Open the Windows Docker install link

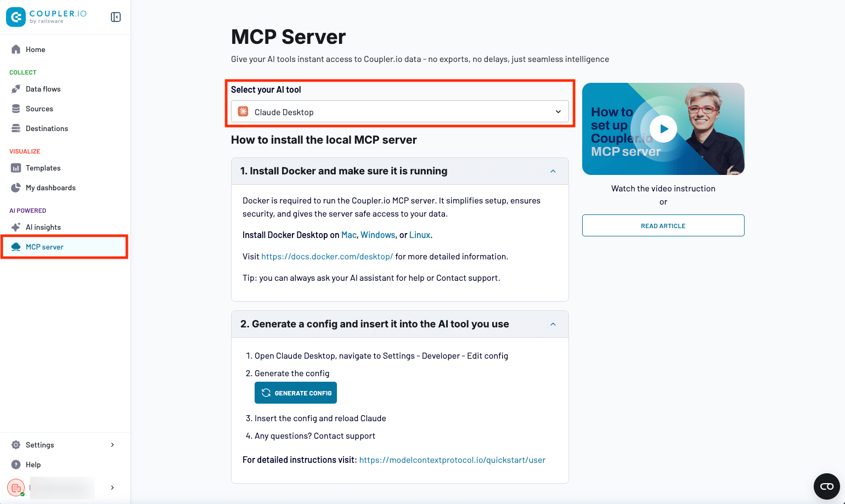click(378, 235)
